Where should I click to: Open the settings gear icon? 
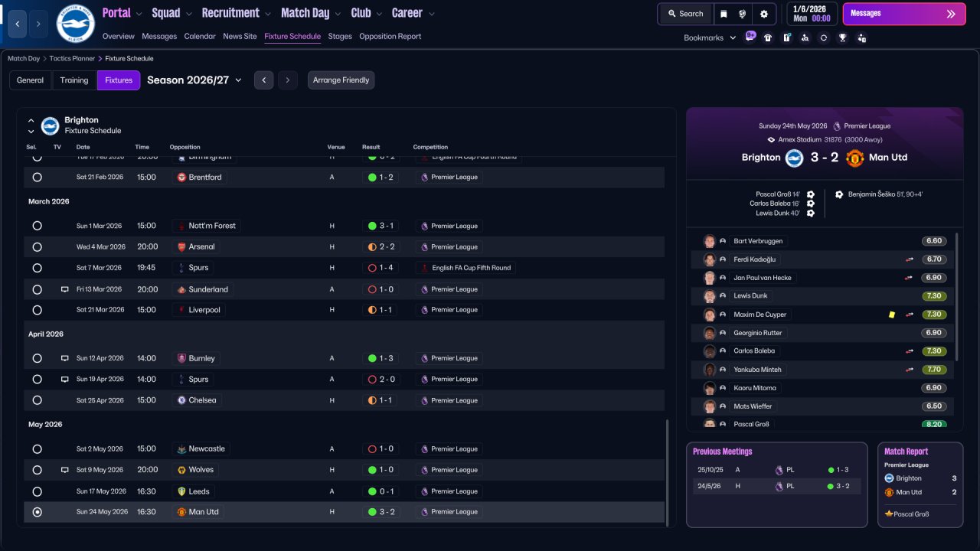point(764,14)
